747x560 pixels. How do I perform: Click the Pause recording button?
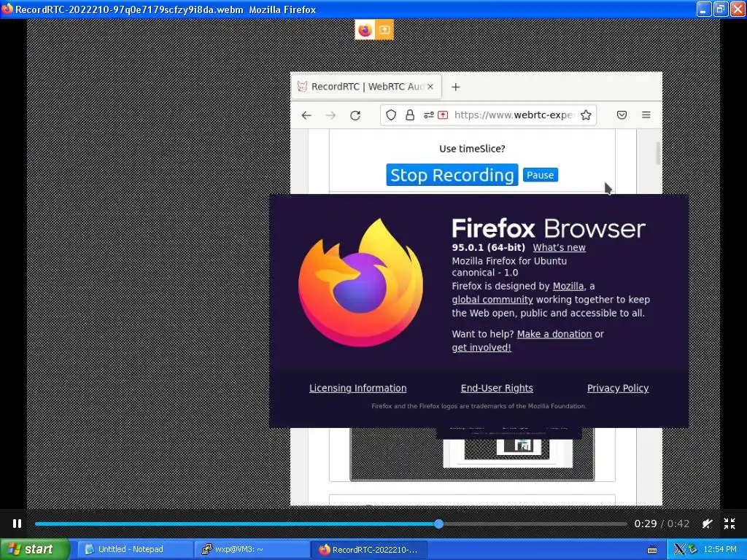541,175
